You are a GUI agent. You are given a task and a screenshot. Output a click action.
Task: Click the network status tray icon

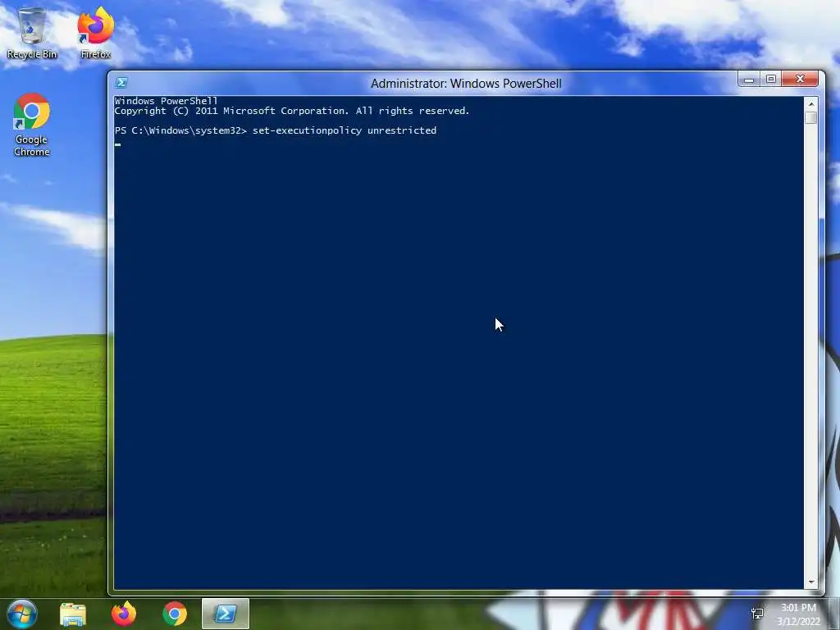tap(757, 614)
